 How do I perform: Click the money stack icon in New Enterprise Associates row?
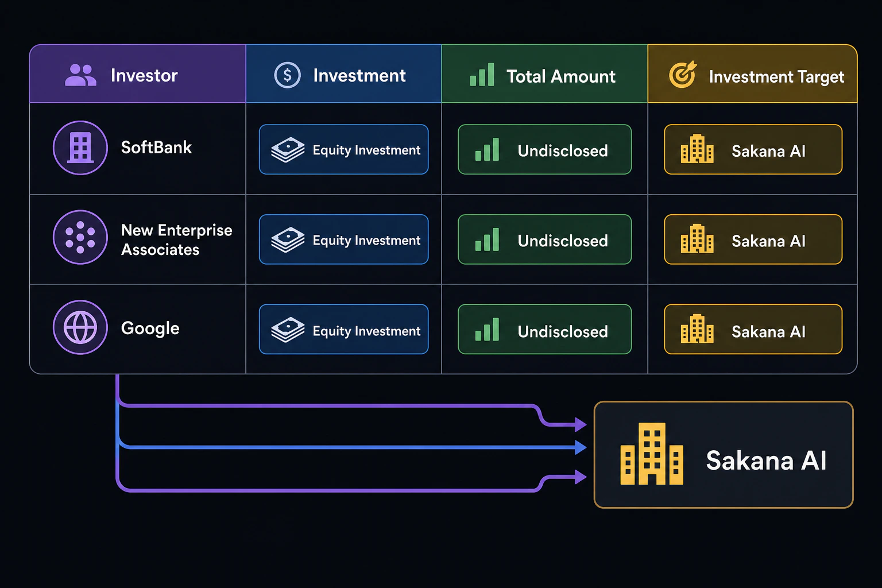[288, 240]
